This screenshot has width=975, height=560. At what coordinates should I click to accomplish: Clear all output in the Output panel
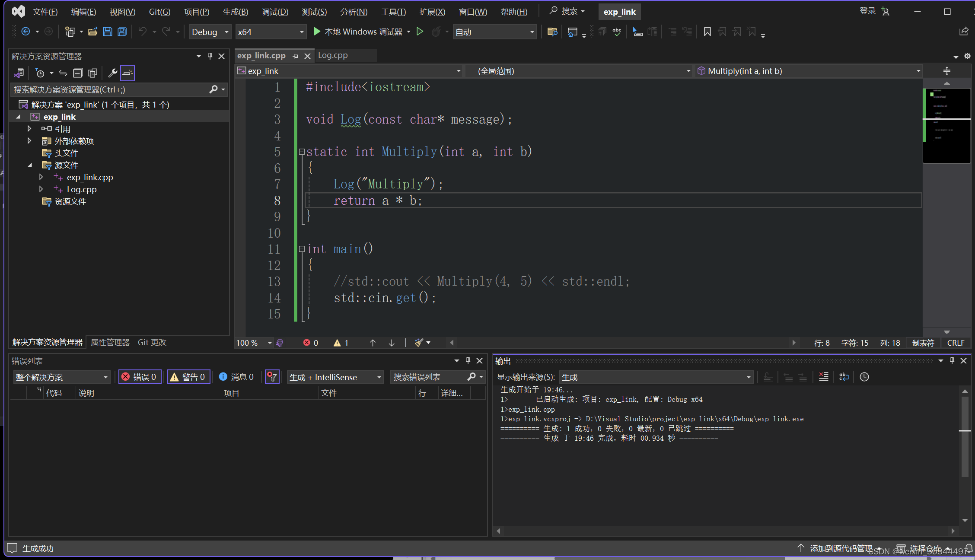[823, 377]
